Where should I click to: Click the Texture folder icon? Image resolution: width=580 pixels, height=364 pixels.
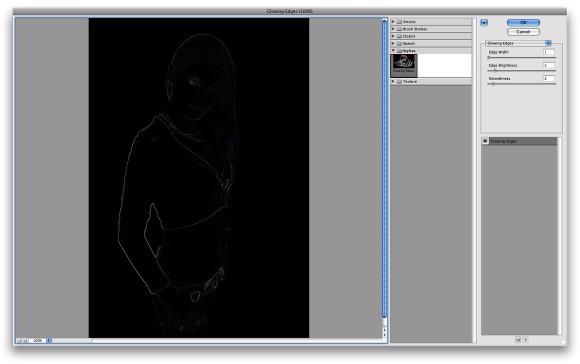point(399,81)
